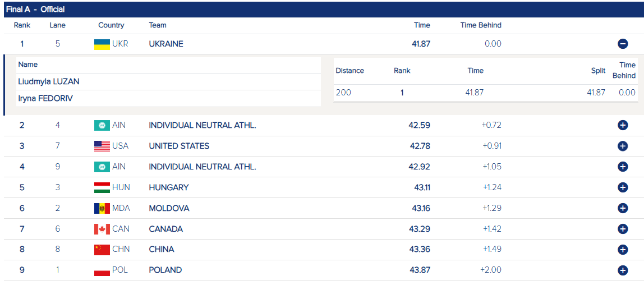Screen dimensions: 644x285
Task: Click the Final A - Official header
Action: coord(35,10)
